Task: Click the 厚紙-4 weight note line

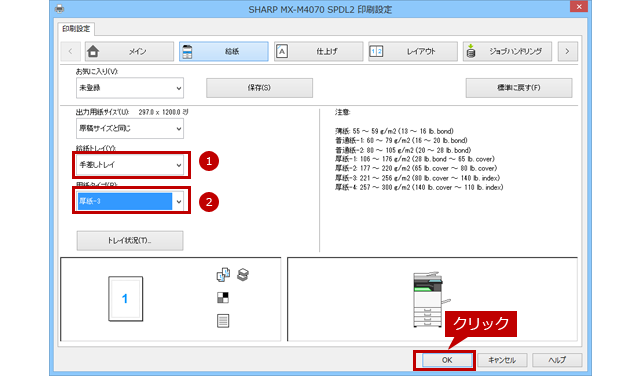Action: pos(419,187)
